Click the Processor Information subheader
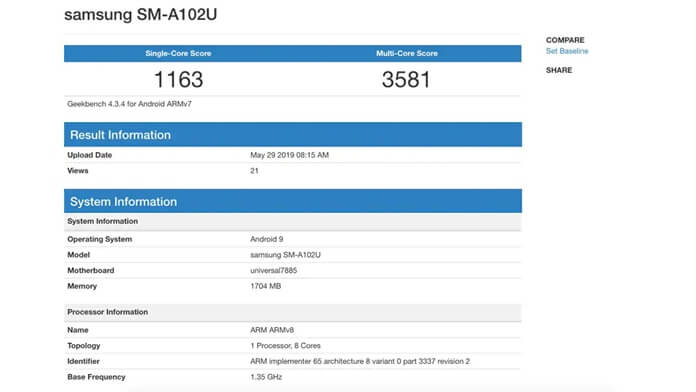 pyautogui.click(x=293, y=312)
